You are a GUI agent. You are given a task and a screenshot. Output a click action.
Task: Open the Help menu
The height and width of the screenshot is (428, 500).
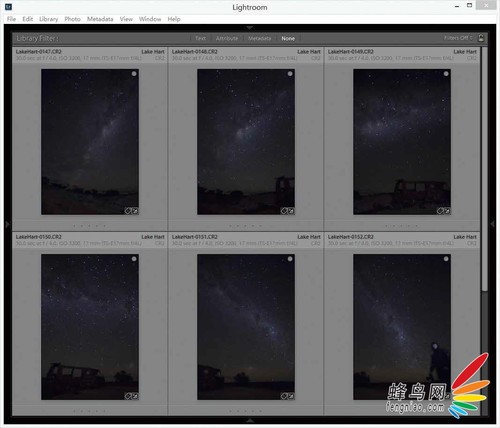(x=174, y=19)
